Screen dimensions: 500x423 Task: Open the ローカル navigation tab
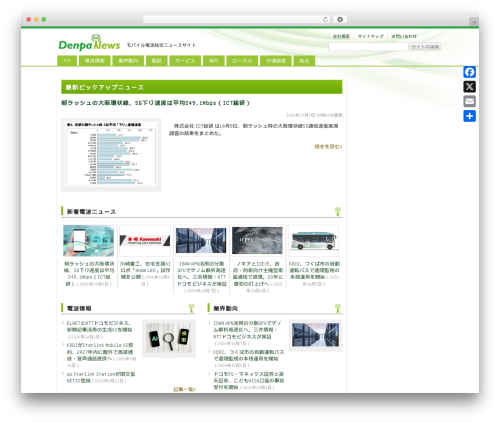tap(242, 61)
